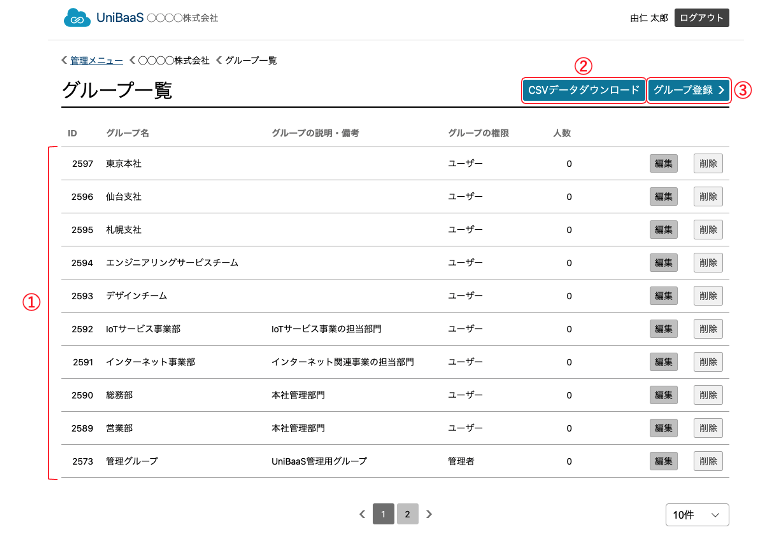This screenshot has width=759, height=537.
Task: Edit the 仙台支社 group
Action: click(x=664, y=197)
